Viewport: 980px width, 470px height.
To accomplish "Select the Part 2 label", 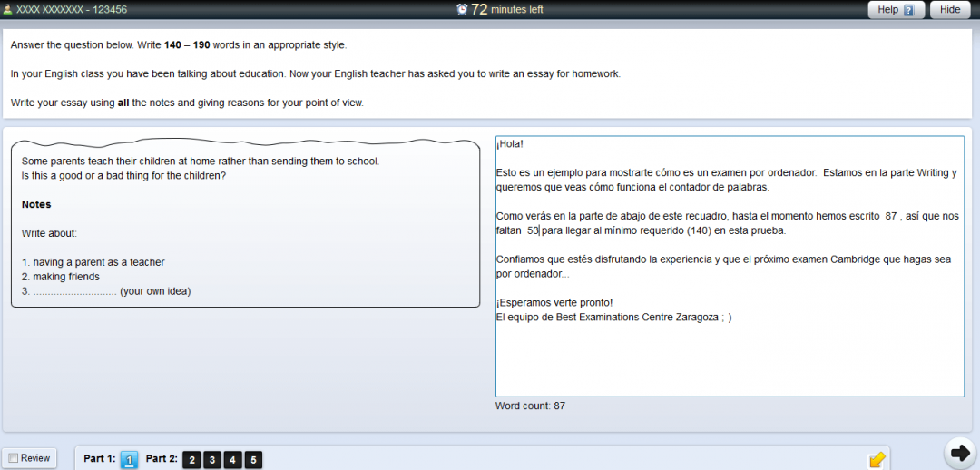I will (x=162, y=459).
